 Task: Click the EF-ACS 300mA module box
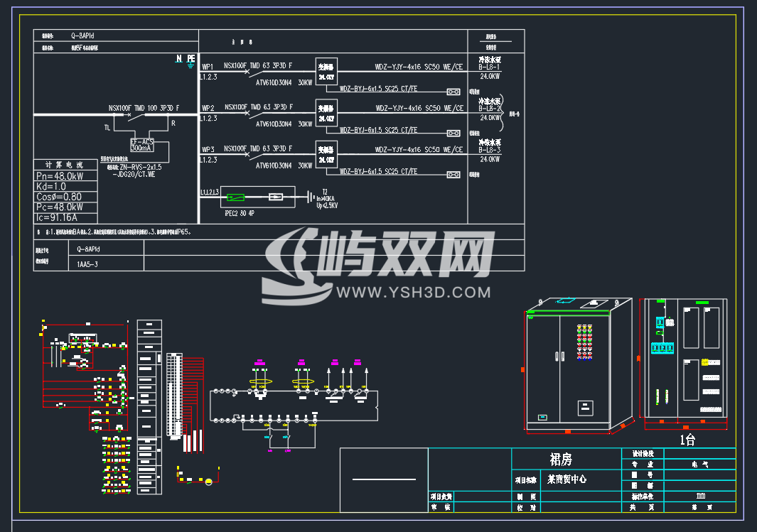point(142,145)
